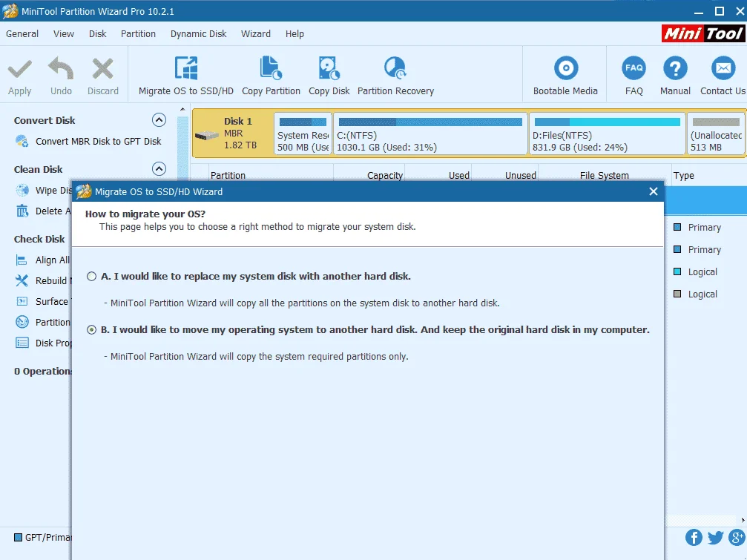Click the Apply checkmark icon
The width and height of the screenshot is (747, 560).
(x=19, y=70)
